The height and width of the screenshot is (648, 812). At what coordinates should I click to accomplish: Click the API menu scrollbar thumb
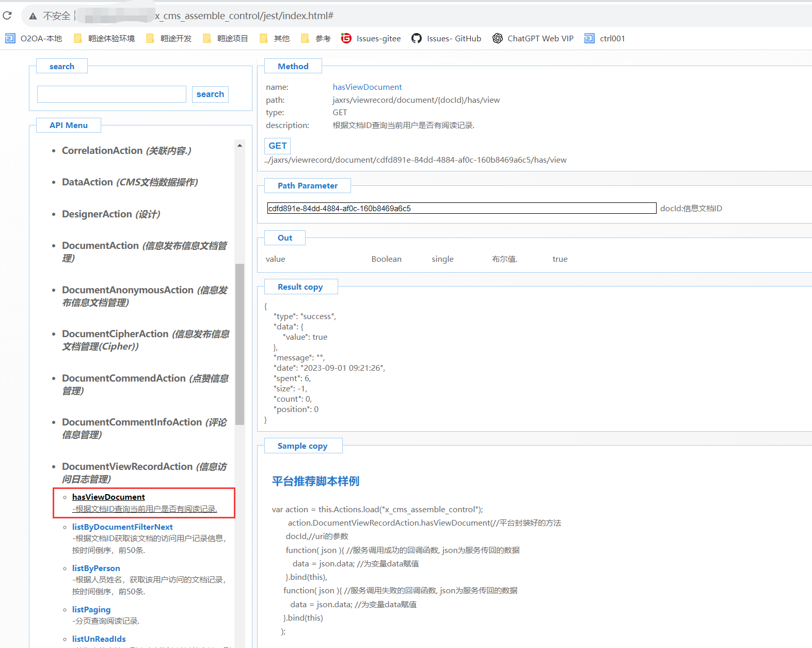[240, 344]
